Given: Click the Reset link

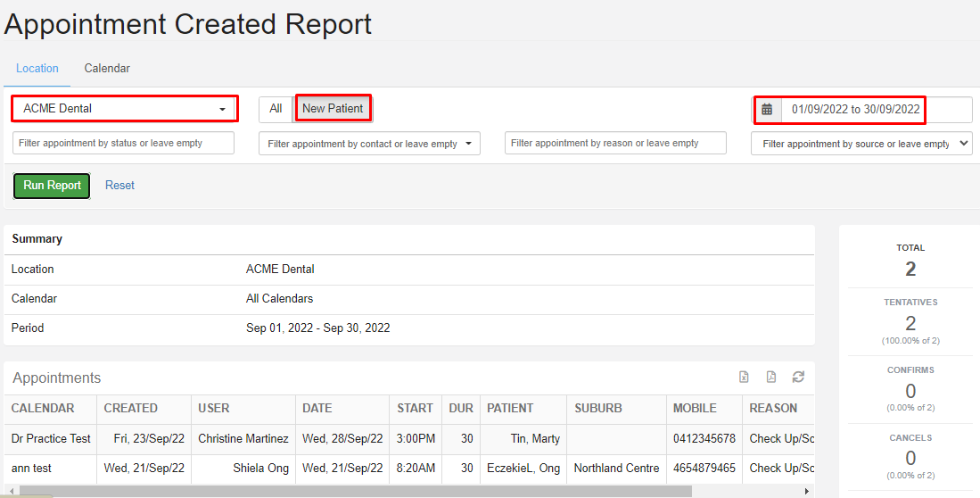Looking at the screenshot, I should 119,186.
